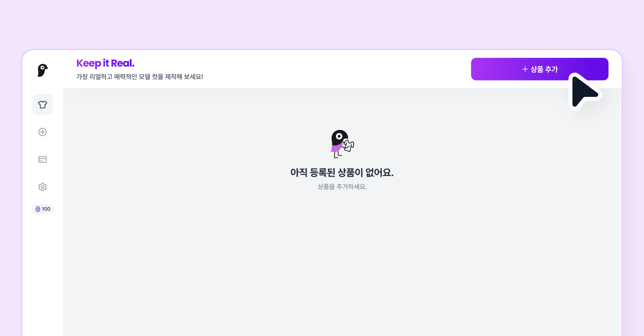This screenshot has width=644, height=336.
Task: Click the black bird logo in sidebar
Action: (x=43, y=70)
